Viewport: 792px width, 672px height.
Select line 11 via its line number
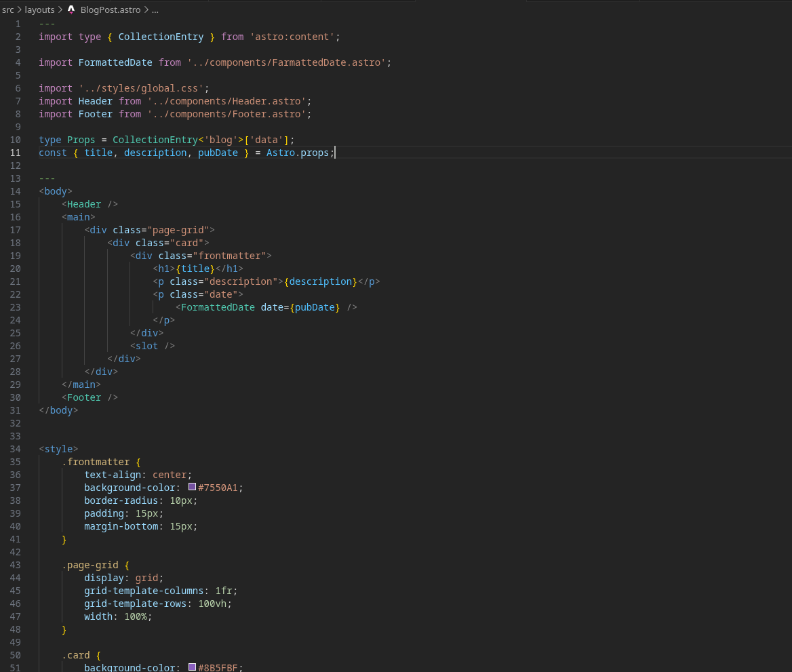pos(16,153)
